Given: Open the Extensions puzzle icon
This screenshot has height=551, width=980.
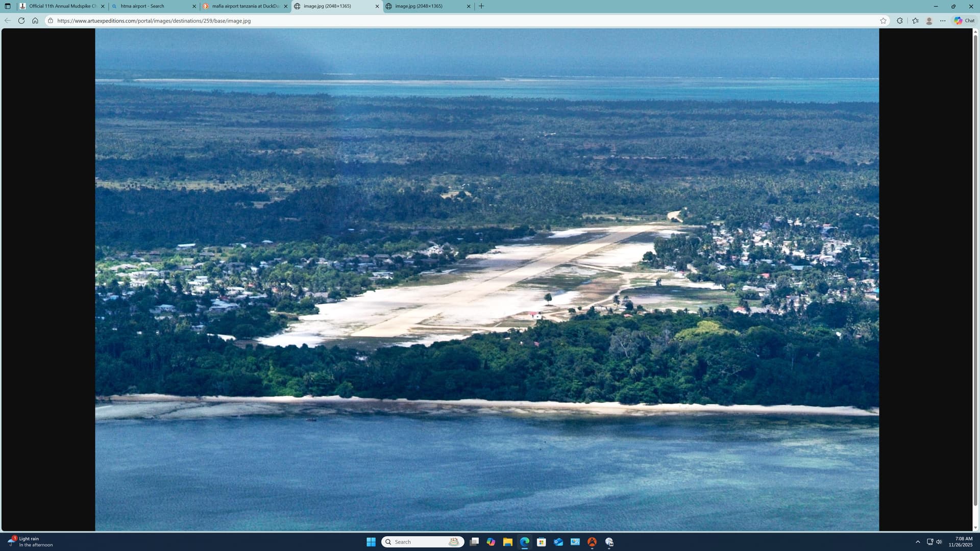Looking at the screenshot, I should [x=900, y=20].
